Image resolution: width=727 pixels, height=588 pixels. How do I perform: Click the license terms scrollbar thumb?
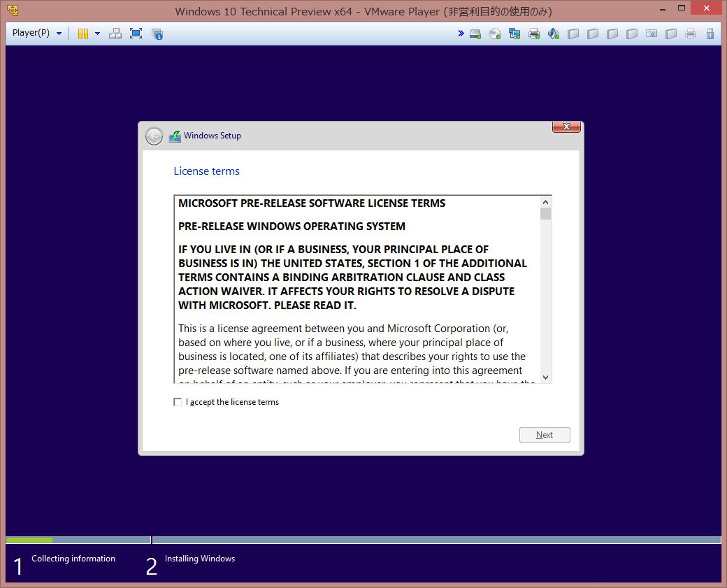pyautogui.click(x=546, y=214)
